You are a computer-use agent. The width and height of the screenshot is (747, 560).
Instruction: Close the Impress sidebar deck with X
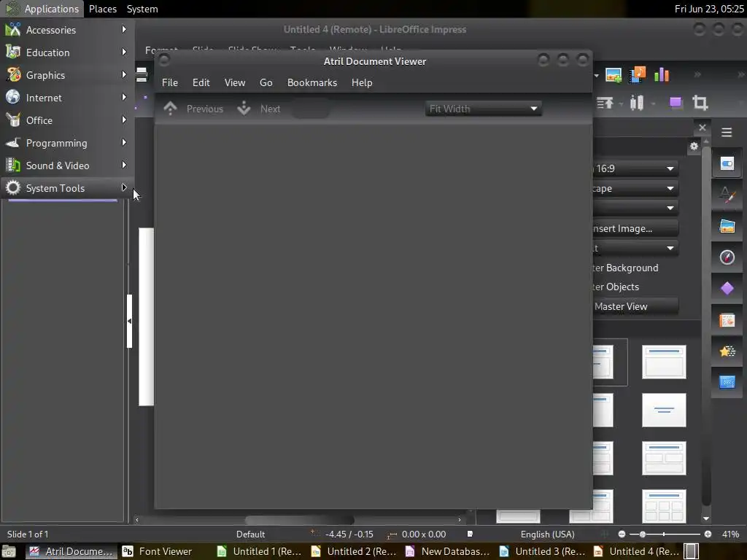tap(703, 128)
